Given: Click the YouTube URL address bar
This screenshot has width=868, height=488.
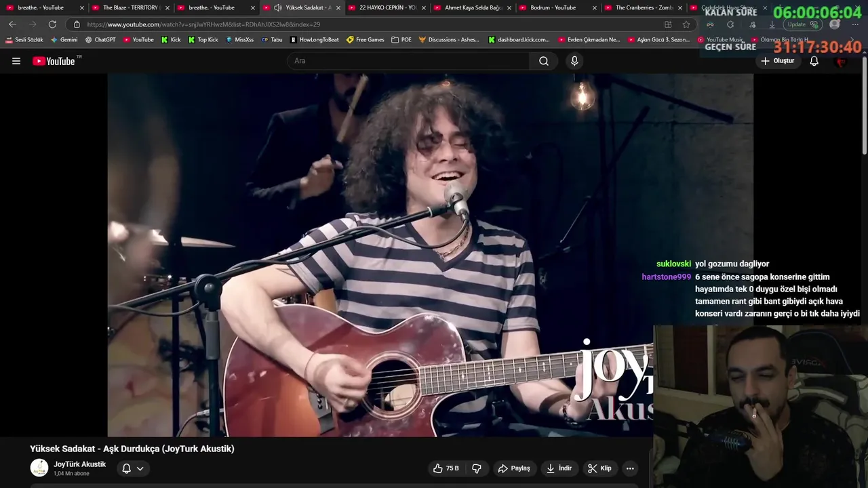Looking at the screenshot, I should tap(366, 24).
